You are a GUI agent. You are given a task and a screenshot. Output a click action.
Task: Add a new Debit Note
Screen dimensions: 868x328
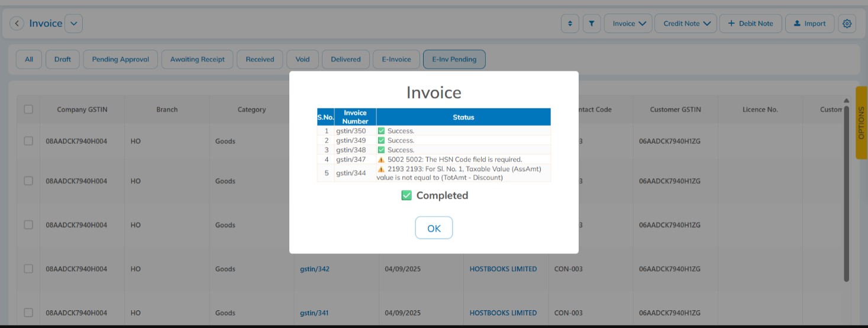coord(750,24)
